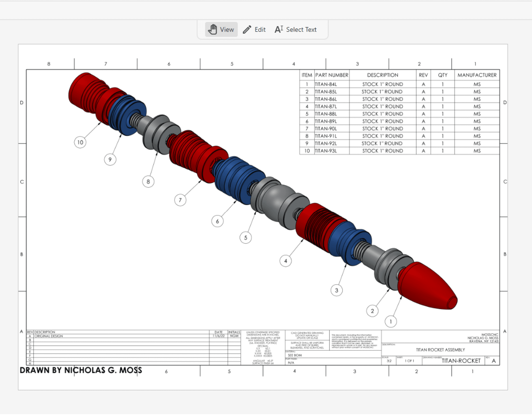This screenshot has height=416, width=532.
Task: Click the 11/6/22 revision date
Action: pyautogui.click(x=218, y=337)
